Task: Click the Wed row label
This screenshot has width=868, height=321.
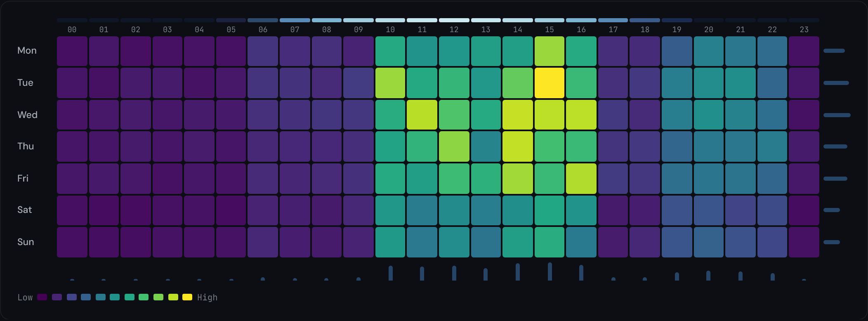Action: (x=27, y=115)
